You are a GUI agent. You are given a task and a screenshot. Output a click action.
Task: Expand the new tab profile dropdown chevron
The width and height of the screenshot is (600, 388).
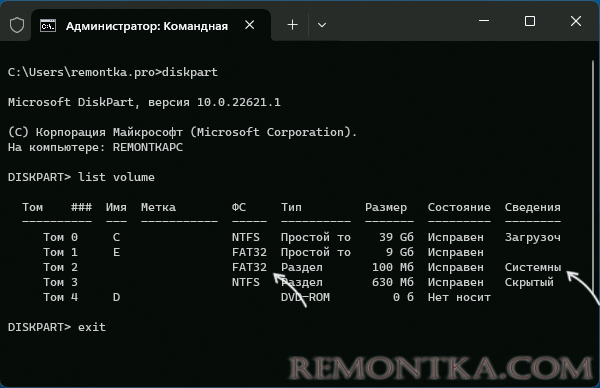tap(322, 25)
